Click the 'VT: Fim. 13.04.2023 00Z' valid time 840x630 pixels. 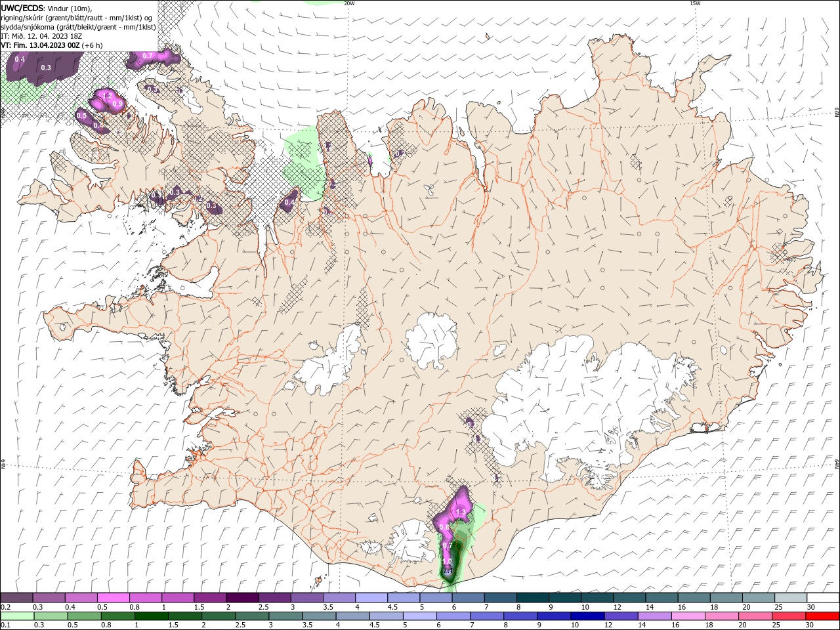pyautogui.click(x=41, y=45)
